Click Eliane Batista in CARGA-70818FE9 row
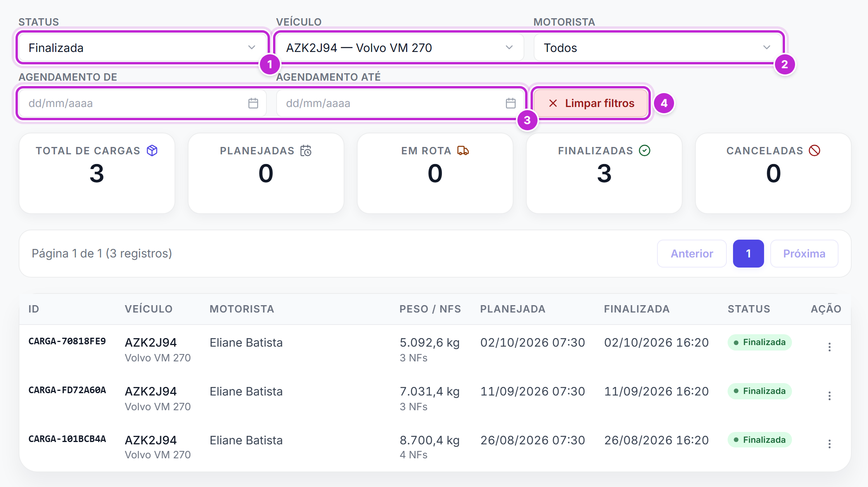This screenshot has height=487, width=868. pyautogui.click(x=246, y=343)
